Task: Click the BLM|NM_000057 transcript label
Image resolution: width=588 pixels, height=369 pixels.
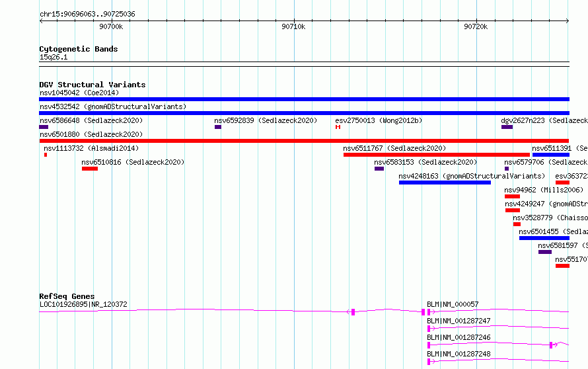Action: coord(453,304)
